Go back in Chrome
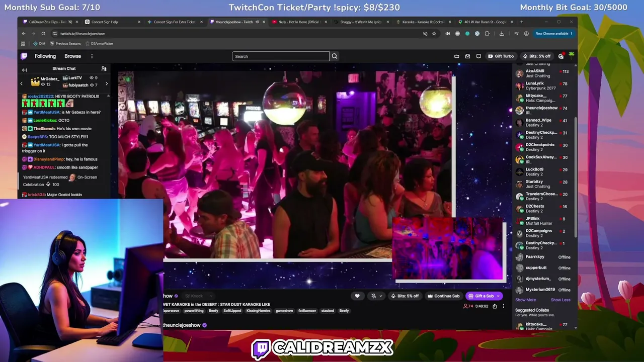 (23, 34)
